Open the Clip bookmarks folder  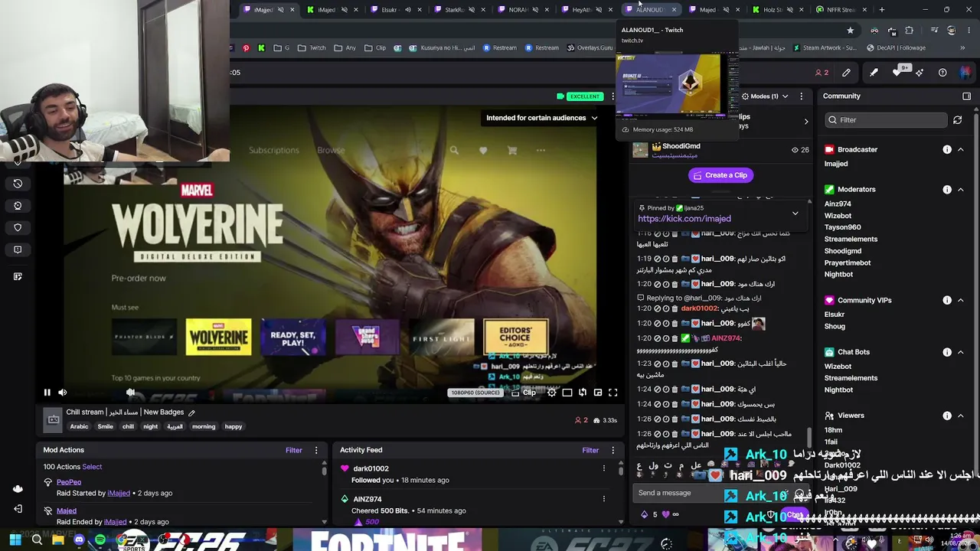coord(375,48)
